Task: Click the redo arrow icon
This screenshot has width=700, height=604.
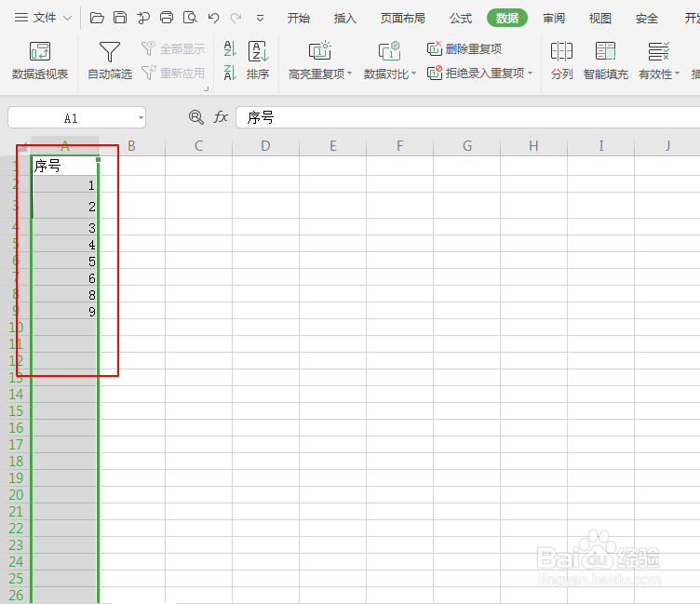Action: [x=236, y=18]
